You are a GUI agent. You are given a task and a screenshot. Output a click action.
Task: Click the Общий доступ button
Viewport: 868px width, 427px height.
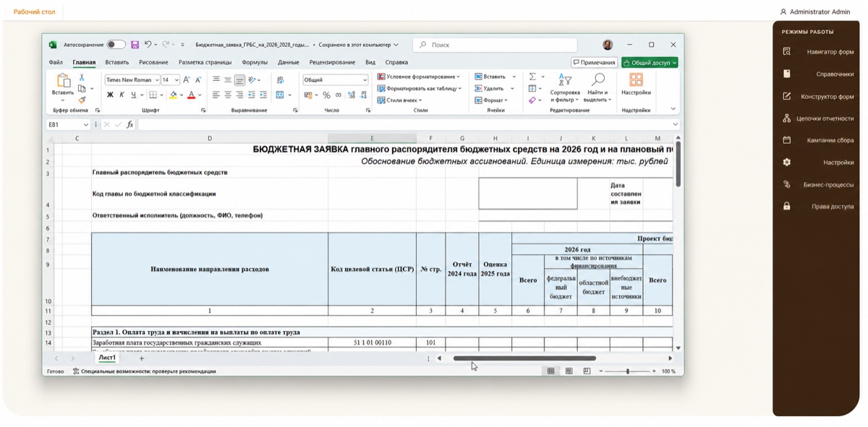pos(650,63)
